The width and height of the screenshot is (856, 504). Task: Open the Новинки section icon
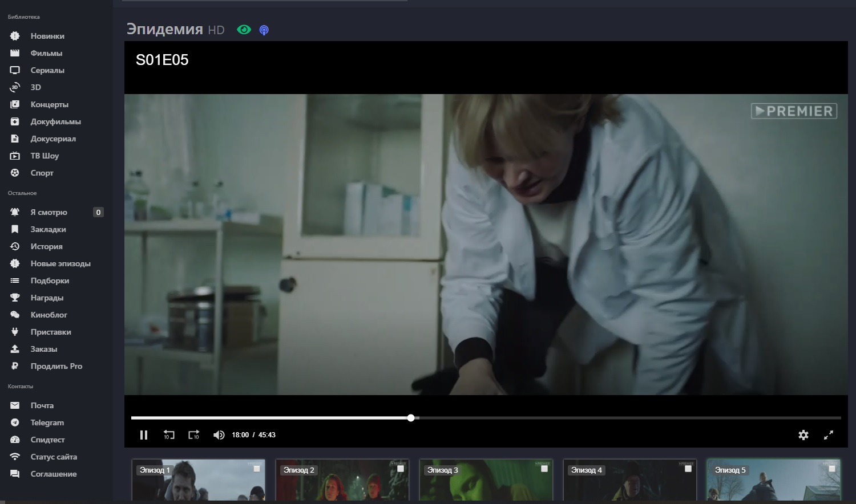[15, 36]
